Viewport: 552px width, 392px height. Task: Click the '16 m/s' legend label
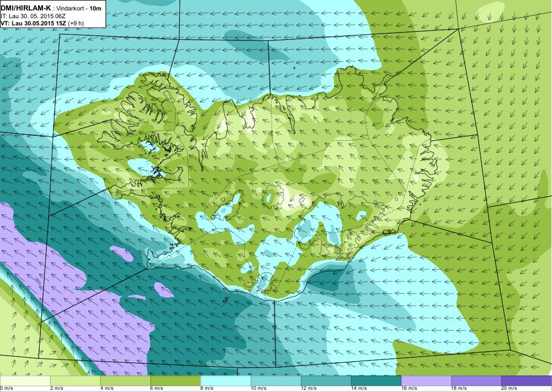click(408, 388)
